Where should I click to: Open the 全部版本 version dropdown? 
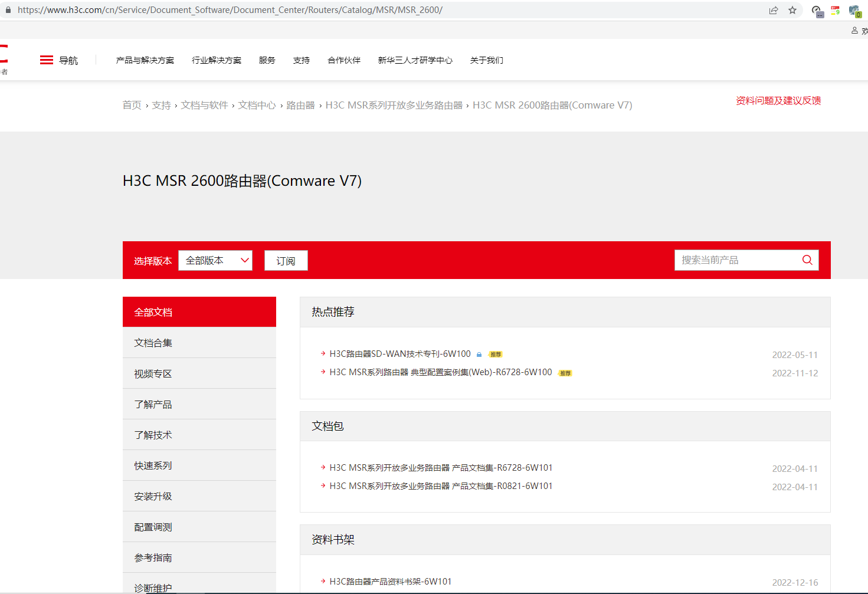click(x=215, y=261)
